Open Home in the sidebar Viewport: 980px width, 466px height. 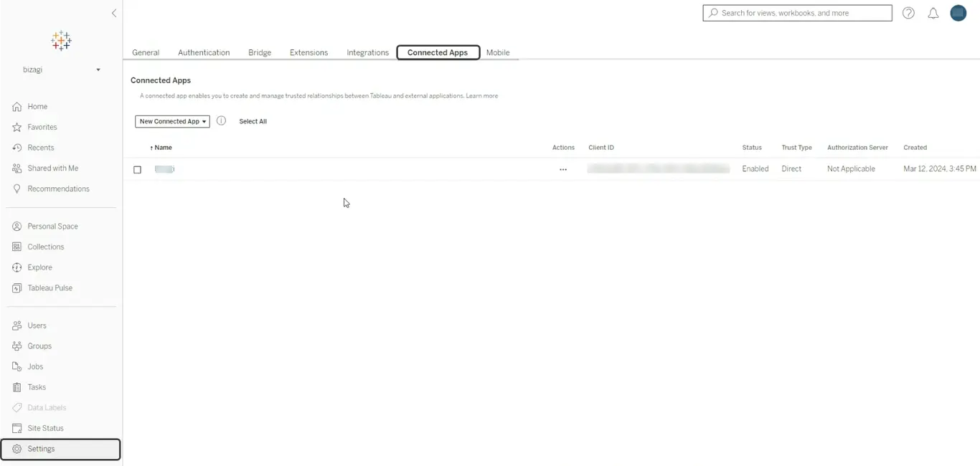click(x=37, y=107)
